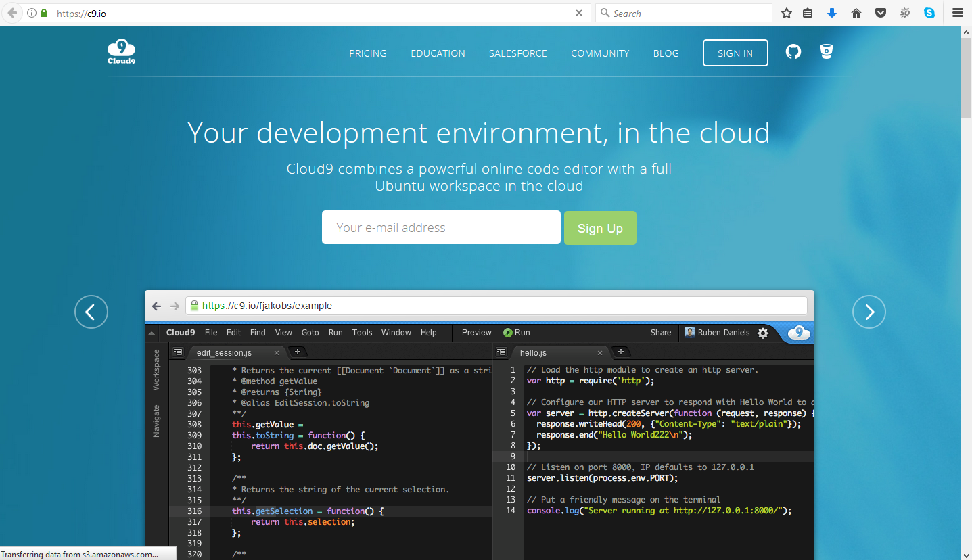Advance to next carousel slide

point(869,312)
